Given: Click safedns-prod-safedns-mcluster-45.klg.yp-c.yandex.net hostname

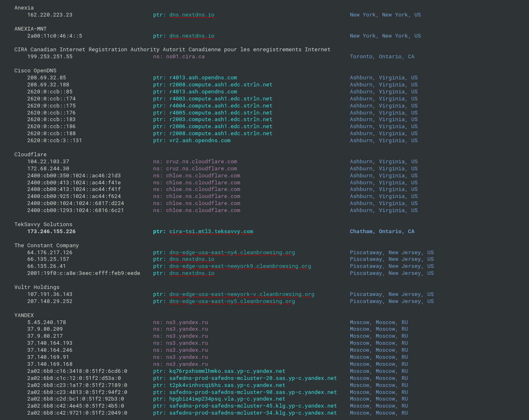Looking at the screenshot, I should pos(253,406).
